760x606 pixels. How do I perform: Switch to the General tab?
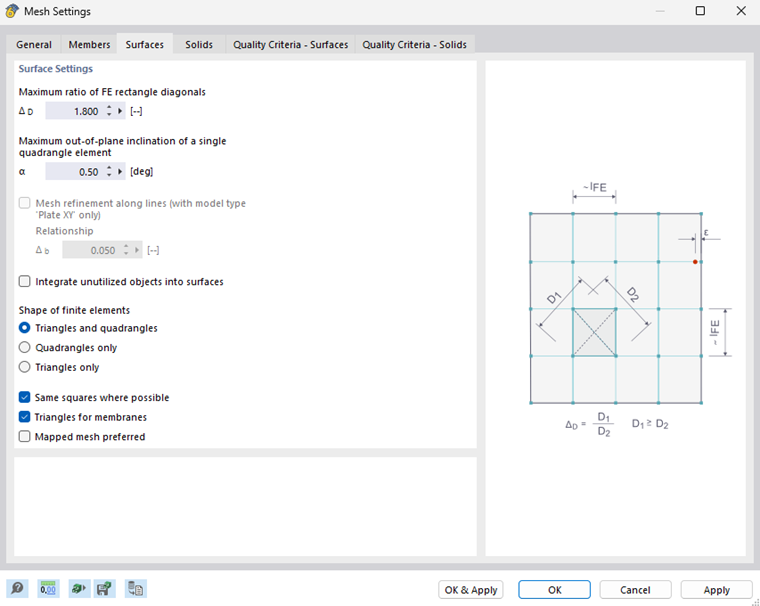34,45
